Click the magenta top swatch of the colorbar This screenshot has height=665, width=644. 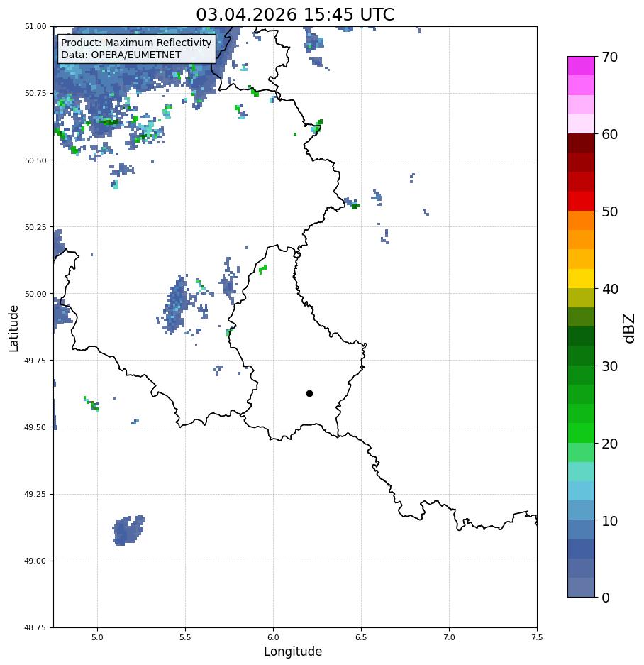point(582,66)
